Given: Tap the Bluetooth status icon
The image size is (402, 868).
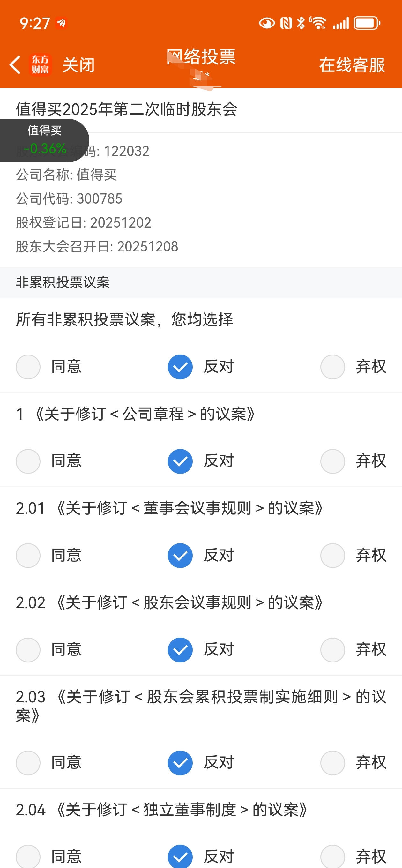Looking at the screenshot, I should tap(301, 23).
